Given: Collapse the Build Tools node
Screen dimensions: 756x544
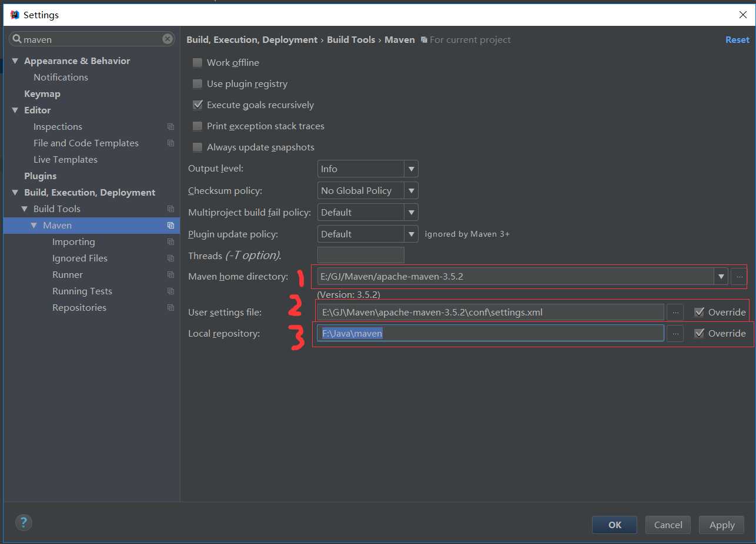Looking at the screenshot, I should tap(24, 209).
